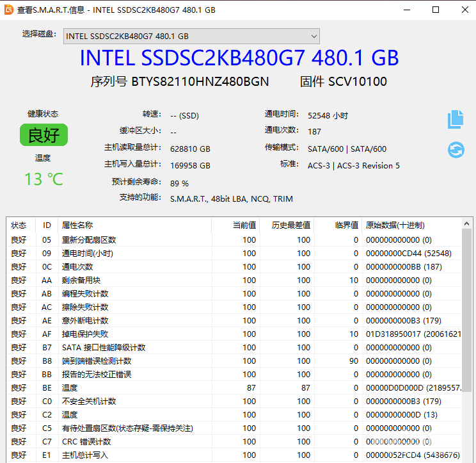Open the 选择磁盘 disk dropdown

pyautogui.click(x=191, y=36)
